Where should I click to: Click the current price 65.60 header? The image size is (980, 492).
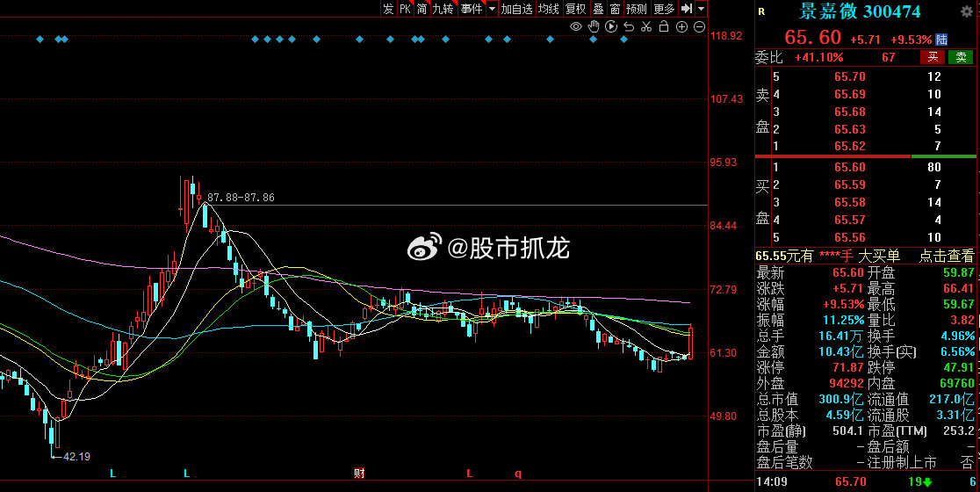tap(812, 38)
